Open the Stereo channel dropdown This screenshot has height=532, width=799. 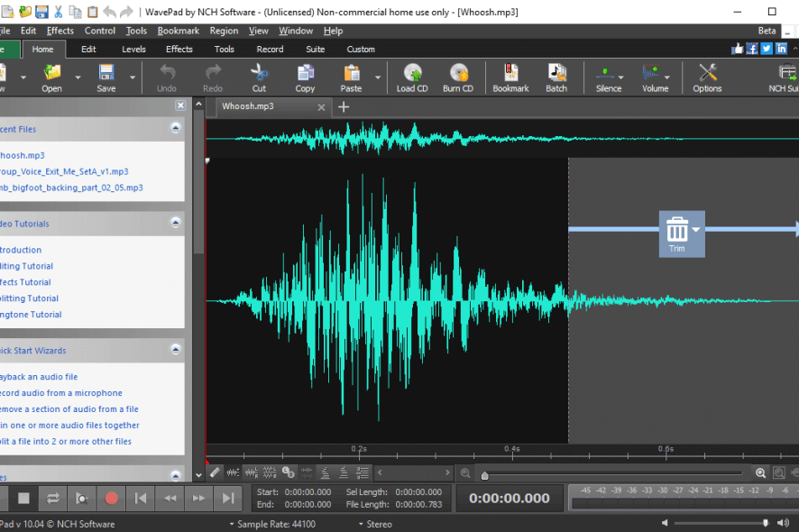coord(375,524)
